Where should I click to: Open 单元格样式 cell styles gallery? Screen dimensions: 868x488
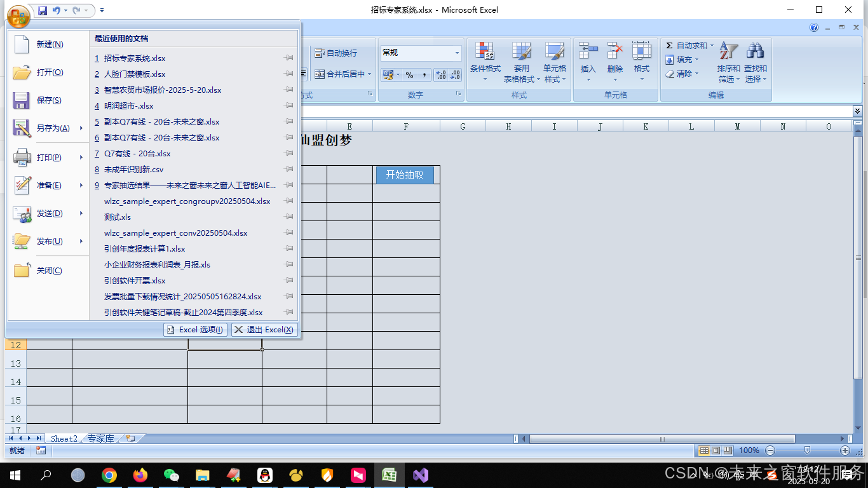pyautogui.click(x=555, y=62)
